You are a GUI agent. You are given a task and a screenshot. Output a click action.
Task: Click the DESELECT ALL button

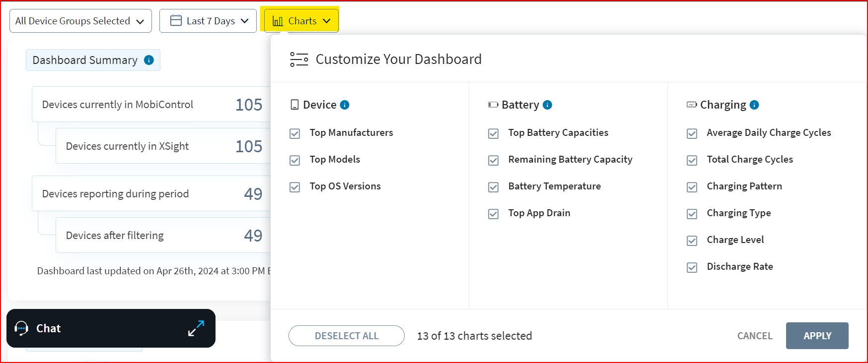coord(346,336)
